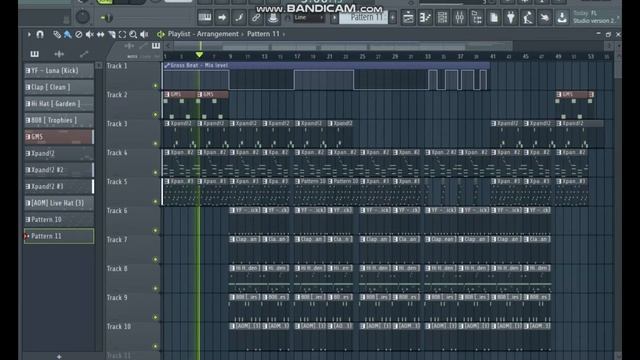Select the Slip tool
Image resolution: width=640 pixels, height=360 pixels.
100,35
